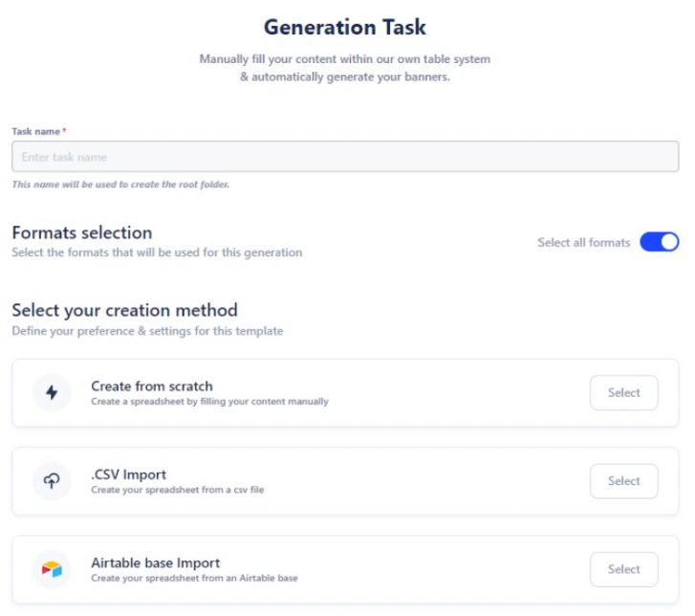This screenshot has width=695, height=616.
Task: Click the lightning bolt Create from scratch icon
Action: (x=52, y=393)
